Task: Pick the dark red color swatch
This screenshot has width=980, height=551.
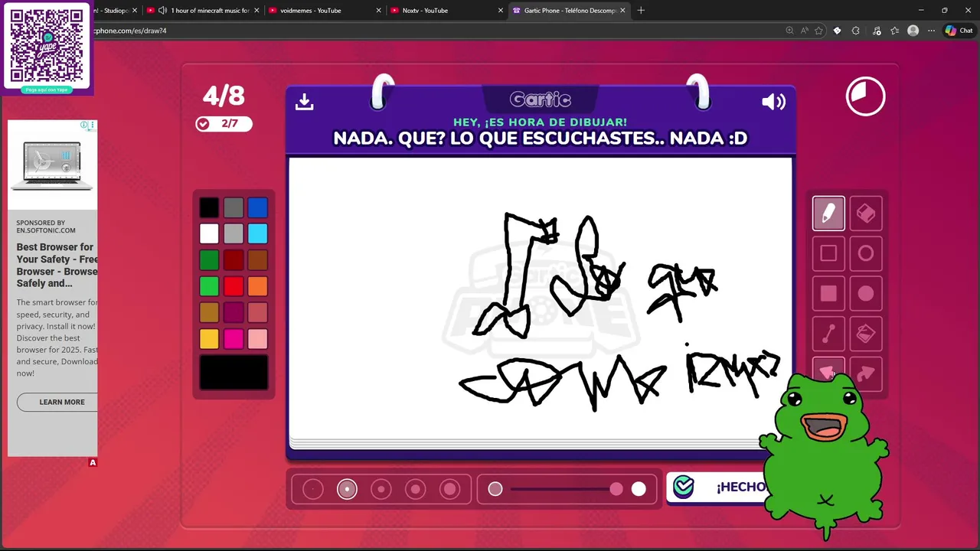Action: point(234,260)
